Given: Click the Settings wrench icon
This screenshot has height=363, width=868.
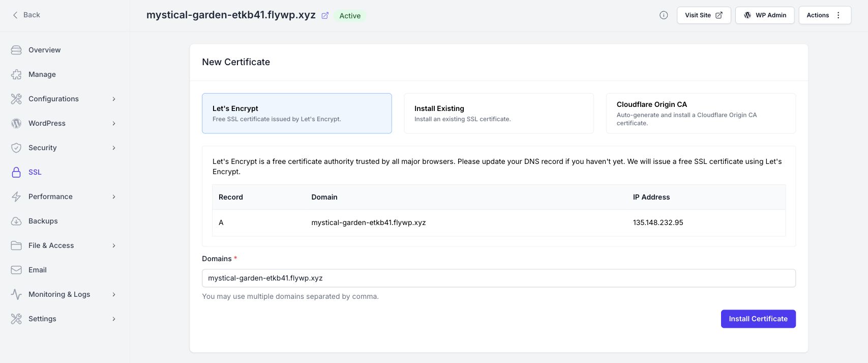Looking at the screenshot, I should click(16, 319).
